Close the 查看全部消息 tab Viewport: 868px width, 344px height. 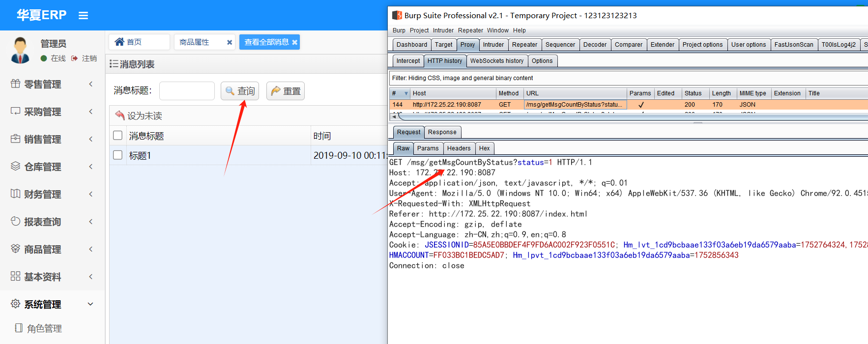[295, 43]
